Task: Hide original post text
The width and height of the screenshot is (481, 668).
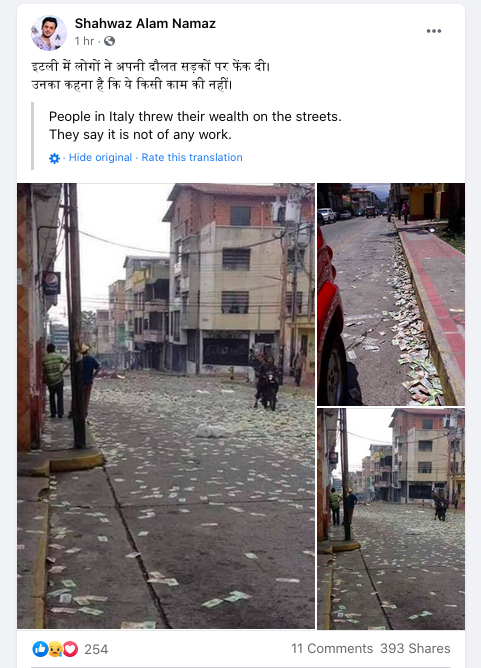Action: (101, 157)
